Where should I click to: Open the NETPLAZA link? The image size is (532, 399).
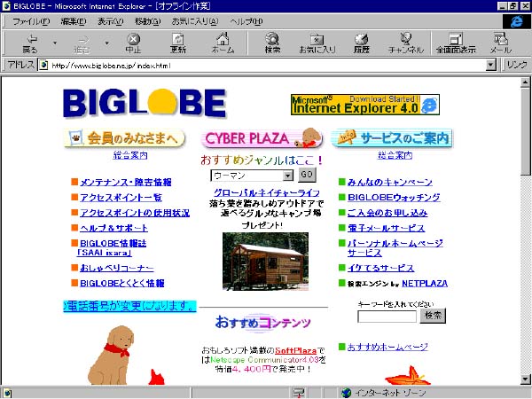pos(425,284)
